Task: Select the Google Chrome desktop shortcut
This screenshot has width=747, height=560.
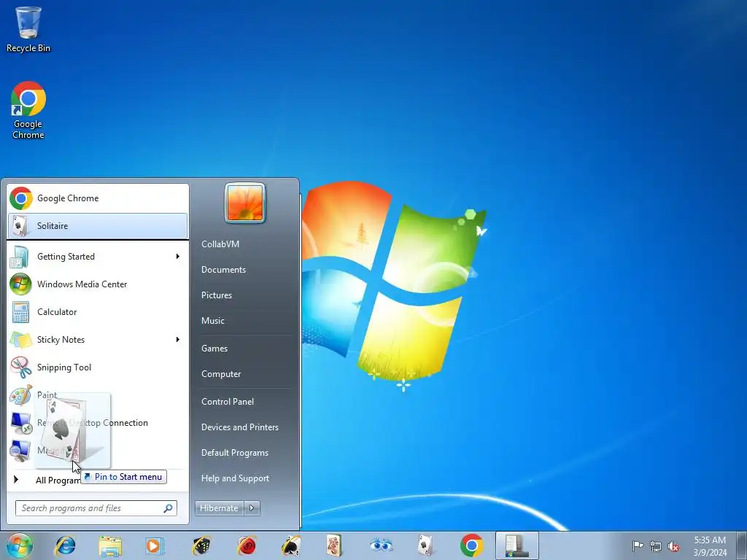Action: [x=28, y=110]
